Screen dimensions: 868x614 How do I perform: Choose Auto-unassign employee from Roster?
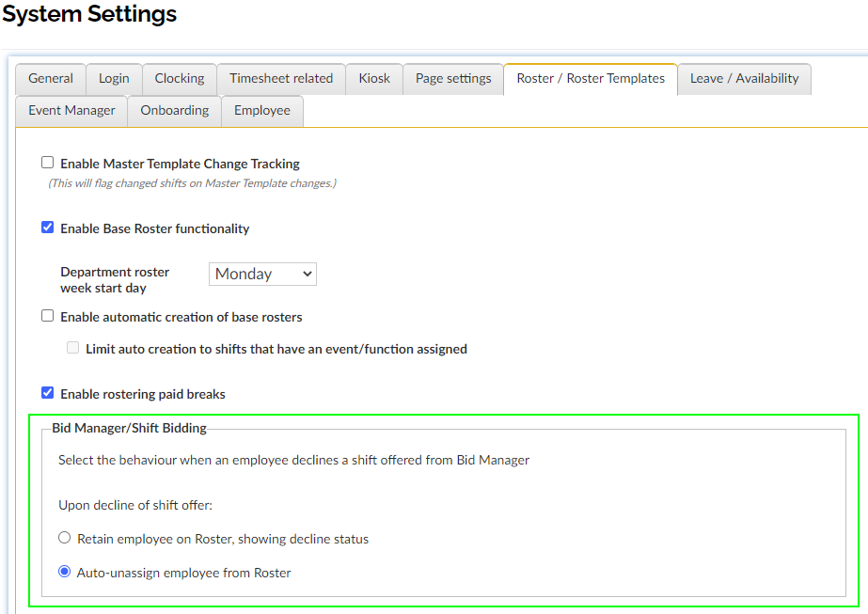point(65,572)
